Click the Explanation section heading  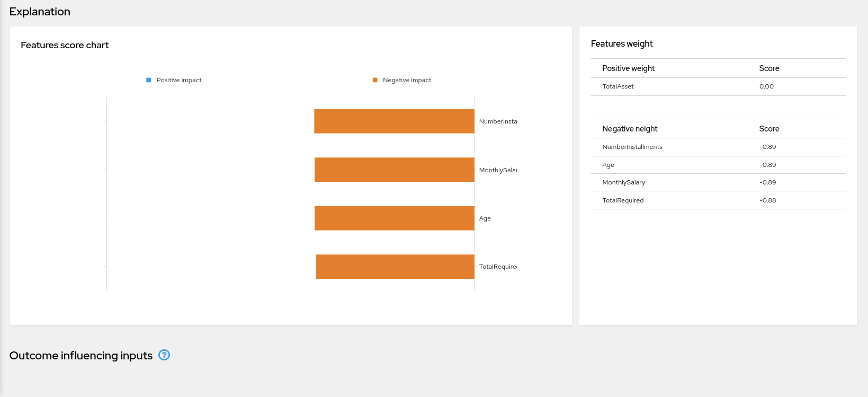(x=40, y=12)
